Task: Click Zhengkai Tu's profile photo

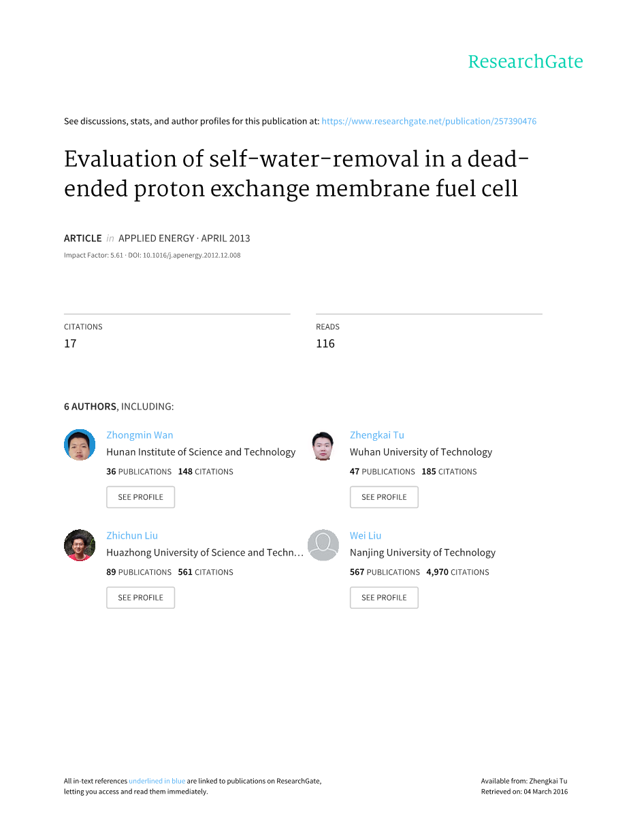Action: [323, 446]
